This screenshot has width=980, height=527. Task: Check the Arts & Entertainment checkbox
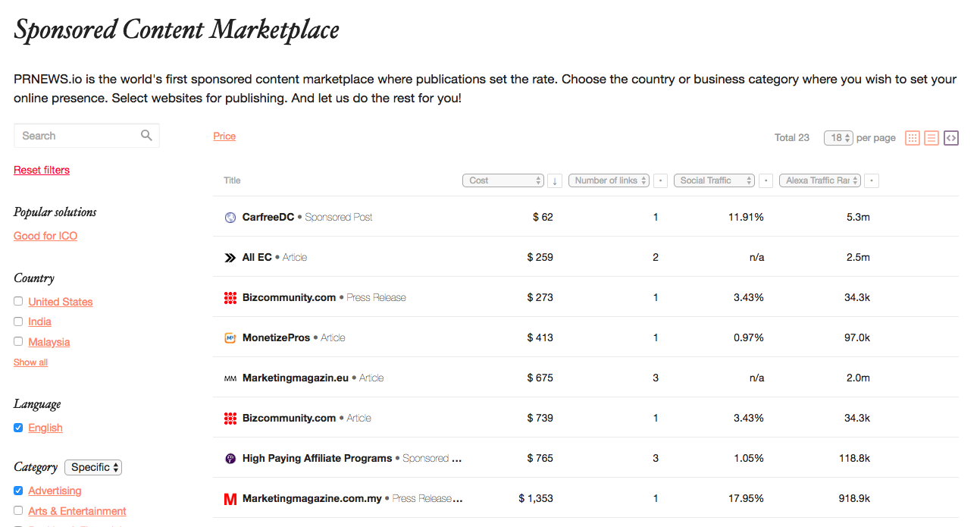click(x=18, y=511)
